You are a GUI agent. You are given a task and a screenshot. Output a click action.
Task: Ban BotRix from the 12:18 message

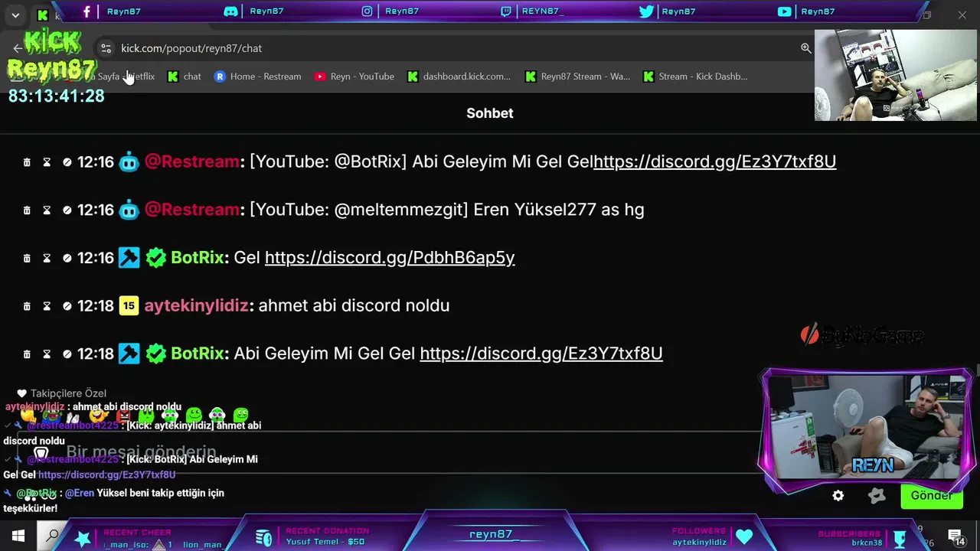click(67, 354)
